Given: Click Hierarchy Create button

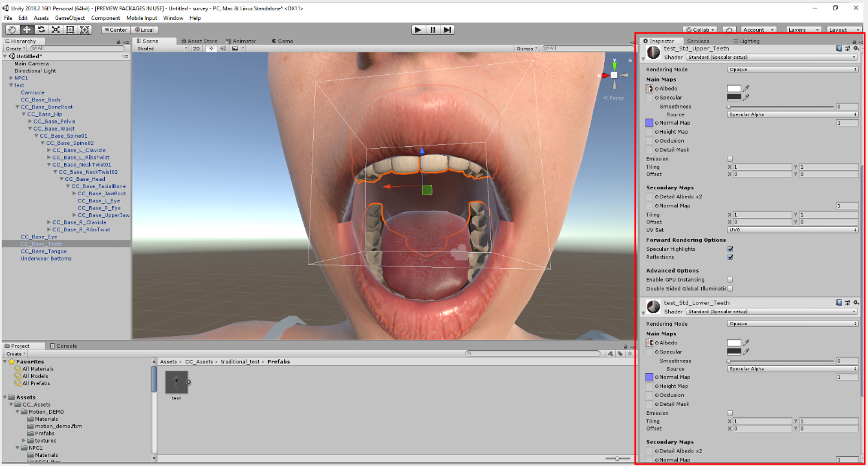Looking at the screenshot, I should pos(14,48).
